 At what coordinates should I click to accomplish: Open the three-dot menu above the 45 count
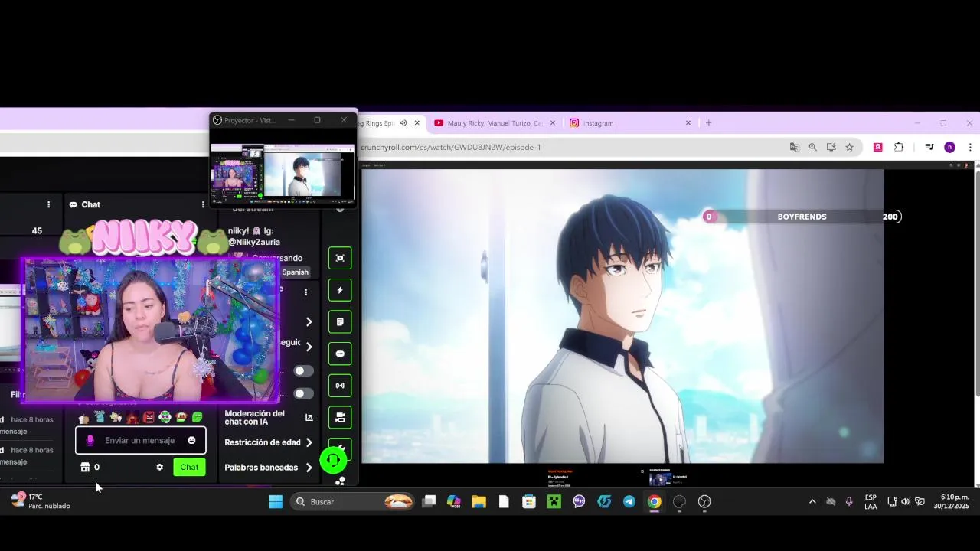(x=48, y=204)
